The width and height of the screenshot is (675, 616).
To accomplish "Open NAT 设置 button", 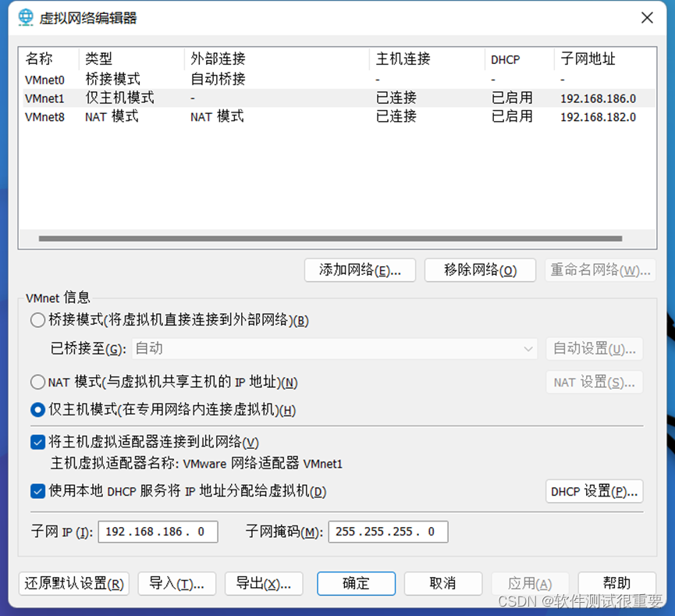I will [595, 382].
